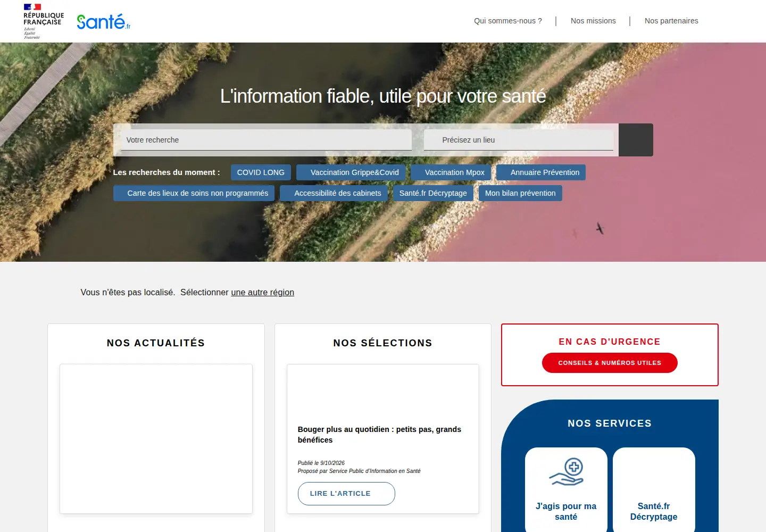Open the Bouger plus au quotidien article title

379,435
